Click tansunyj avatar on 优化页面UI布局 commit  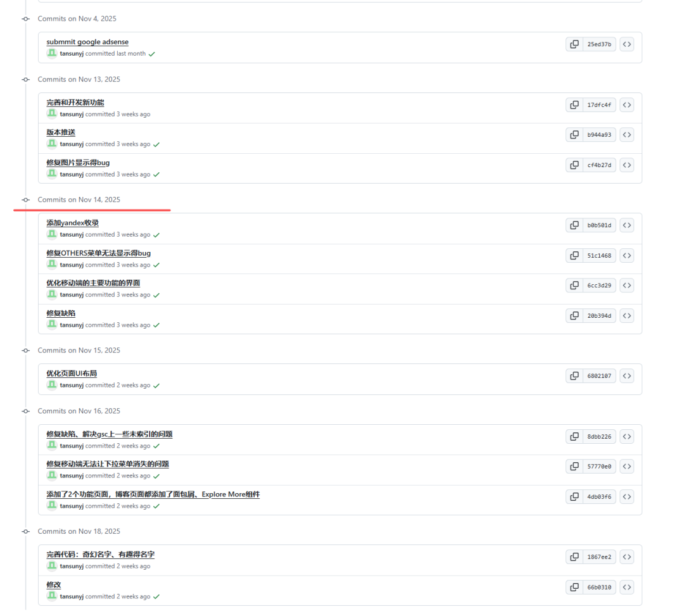pos(51,384)
